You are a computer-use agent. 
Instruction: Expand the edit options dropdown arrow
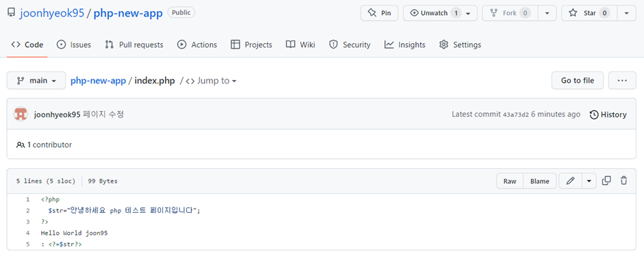coord(589,181)
